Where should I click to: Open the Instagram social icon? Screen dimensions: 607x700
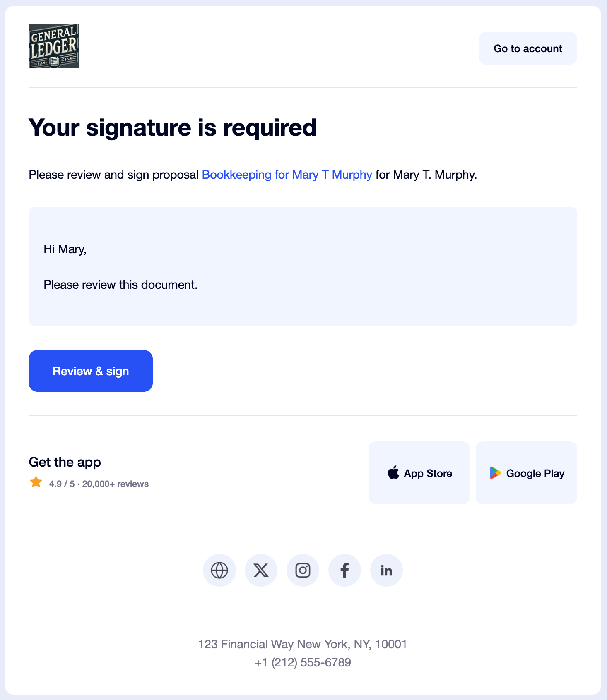click(303, 571)
